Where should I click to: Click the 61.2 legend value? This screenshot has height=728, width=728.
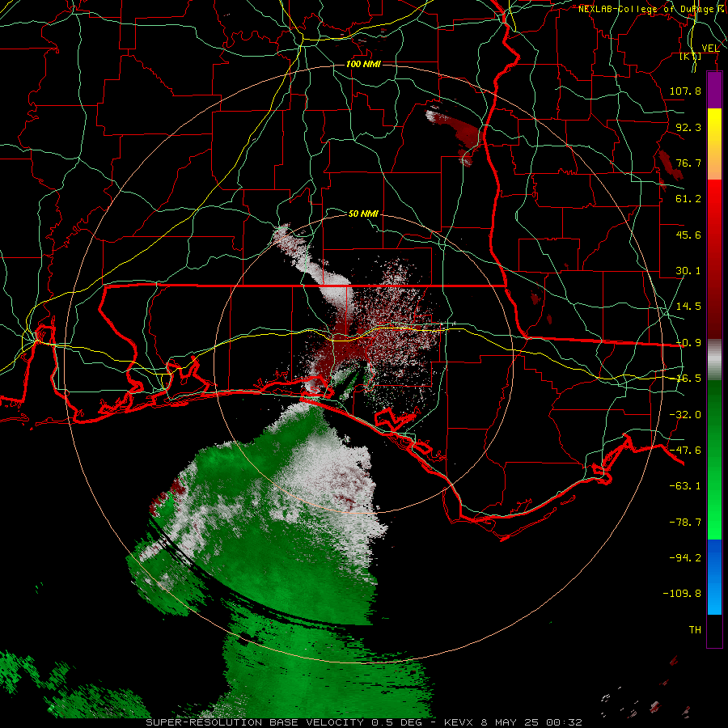[688, 199]
